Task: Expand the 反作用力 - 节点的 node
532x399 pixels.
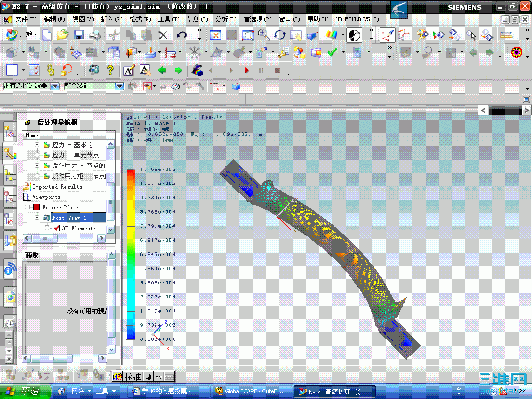Action: point(37,166)
